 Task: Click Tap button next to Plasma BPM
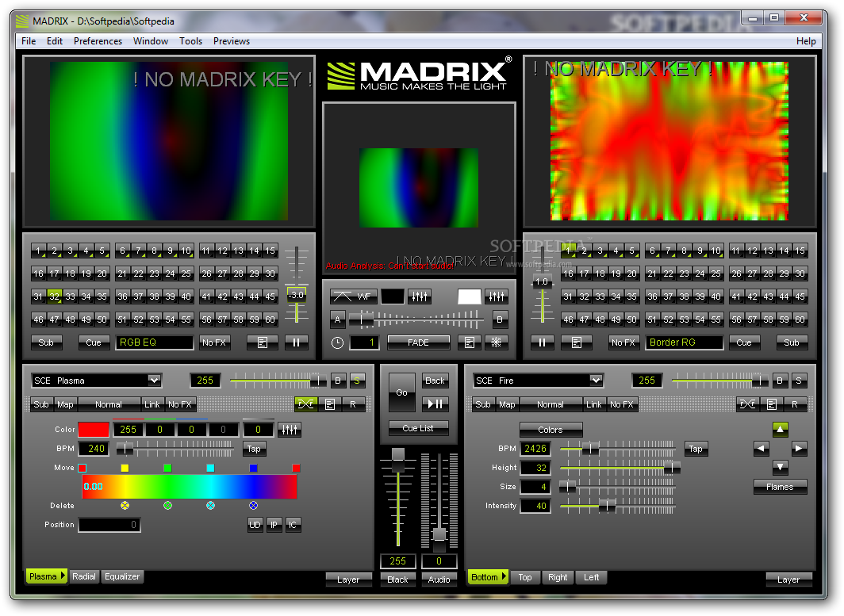[x=254, y=448]
